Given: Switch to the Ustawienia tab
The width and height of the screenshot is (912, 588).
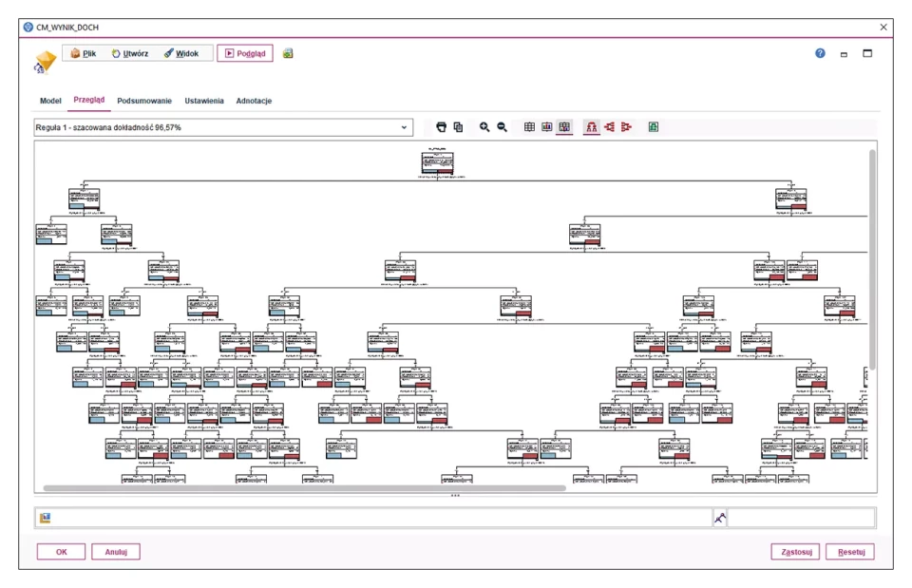Looking at the screenshot, I should (204, 101).
